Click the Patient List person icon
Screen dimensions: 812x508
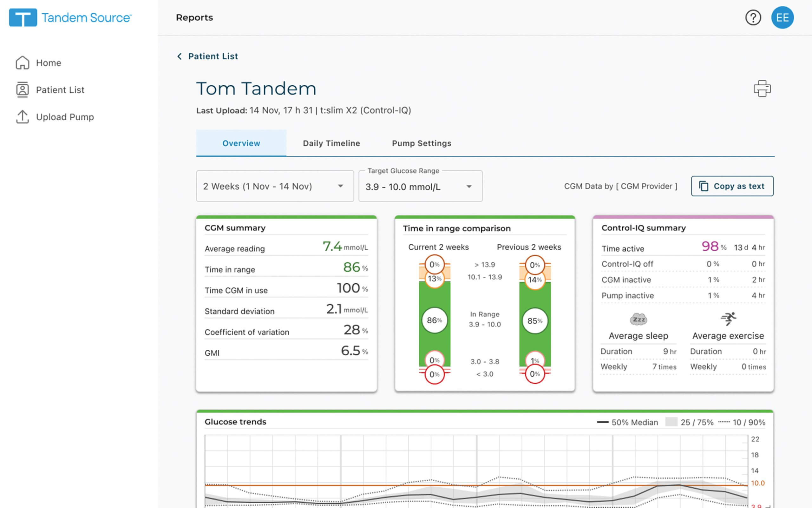point(23,90)
